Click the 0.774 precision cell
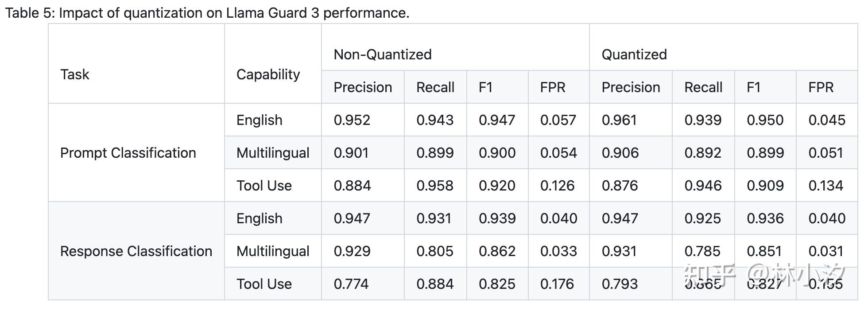The height and width of the screenshot is (311, 868). [x=351, y=284]
